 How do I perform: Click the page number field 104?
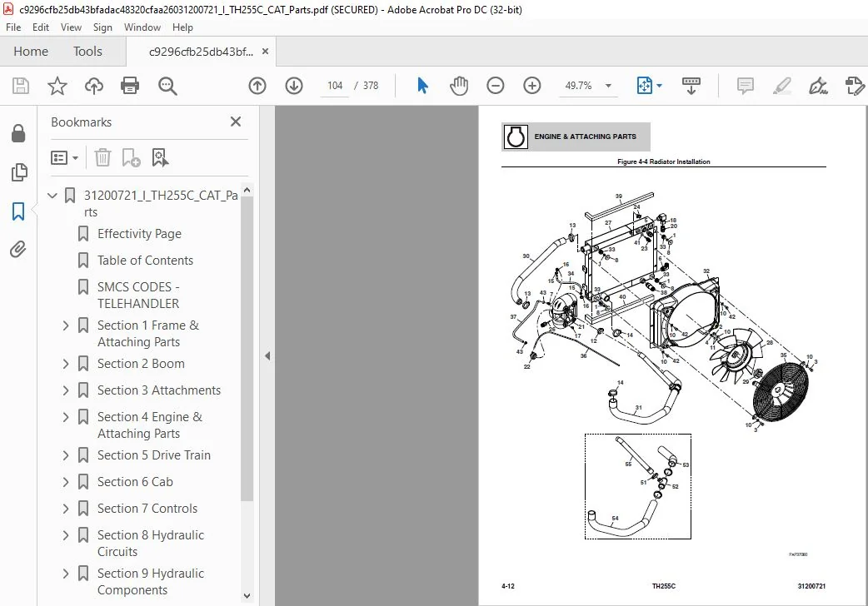[x=335, y=86]
